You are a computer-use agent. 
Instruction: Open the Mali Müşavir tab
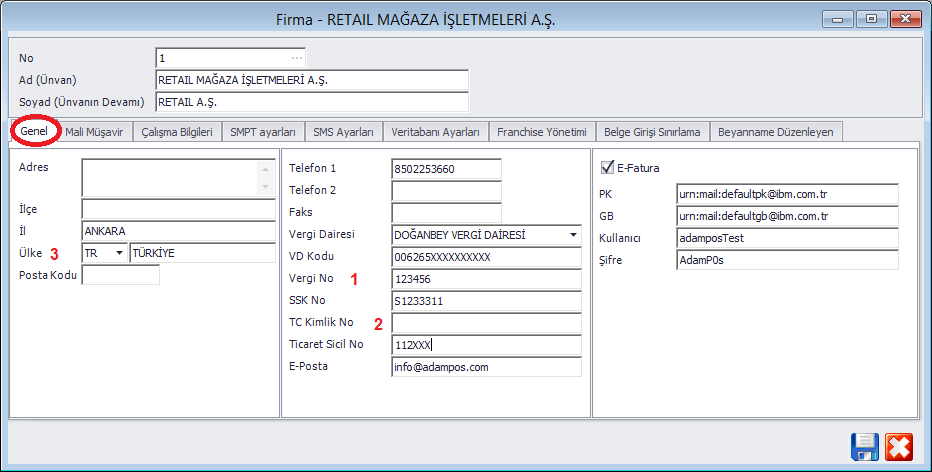tap(95, 132)
